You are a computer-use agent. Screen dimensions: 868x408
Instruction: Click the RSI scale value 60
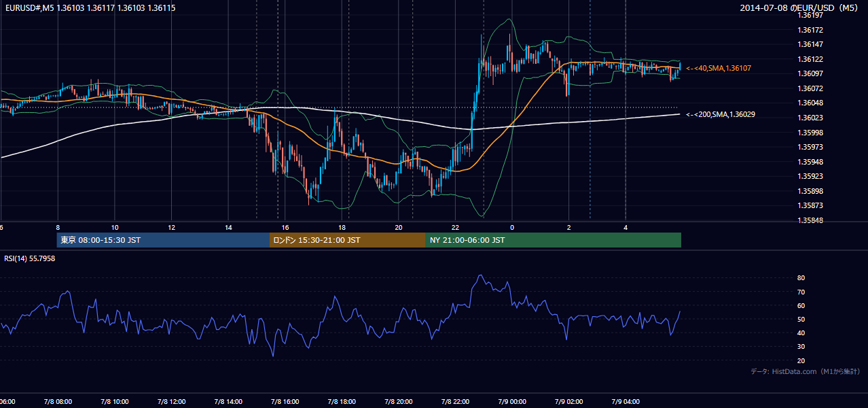click(801, 305)
